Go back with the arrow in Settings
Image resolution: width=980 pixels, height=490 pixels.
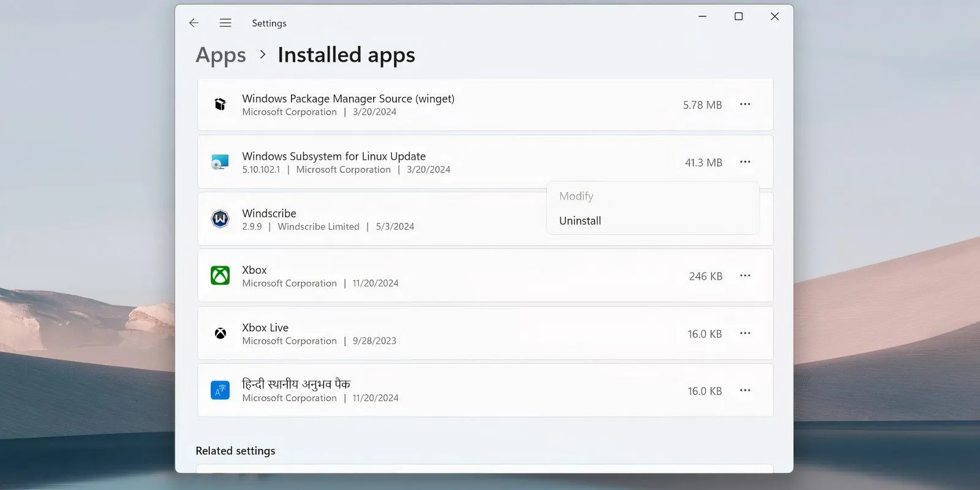tap(194, 23)
